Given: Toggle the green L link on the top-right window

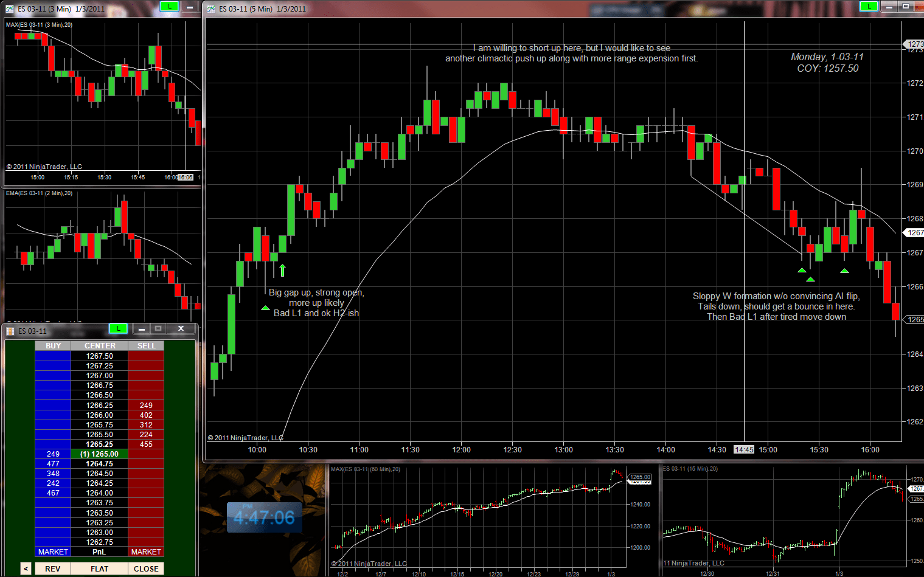Looking at the screenshot, I should click(869, 6).
